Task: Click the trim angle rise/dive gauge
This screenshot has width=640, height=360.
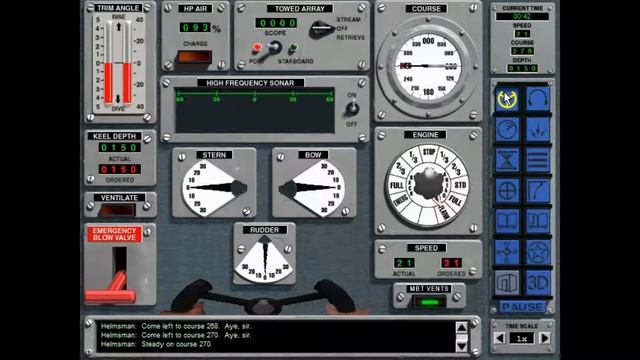Action: pyautogui.click(x=118, y=63)
